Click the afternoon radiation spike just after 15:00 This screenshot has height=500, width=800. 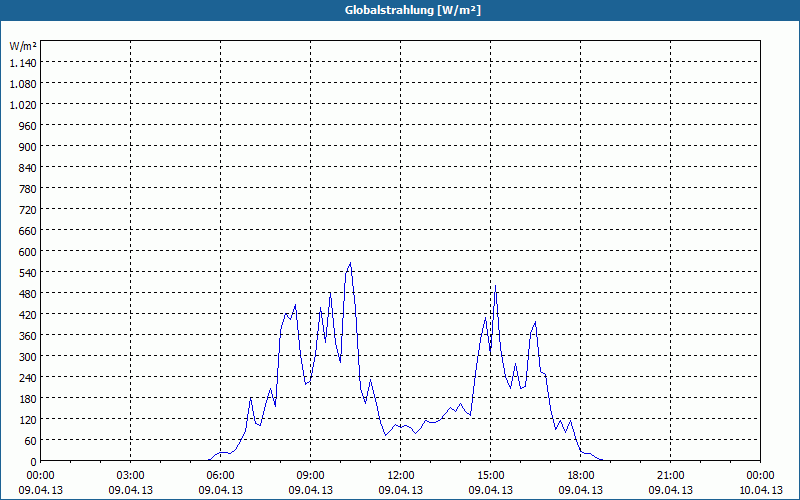495,286
